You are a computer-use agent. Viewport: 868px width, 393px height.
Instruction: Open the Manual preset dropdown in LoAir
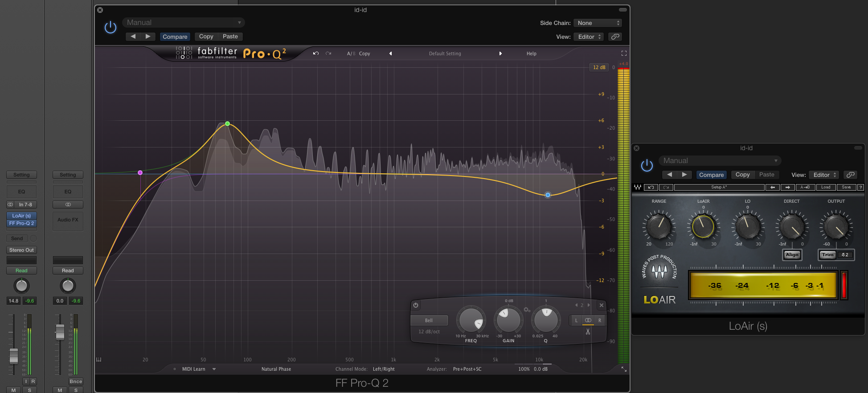720,160
